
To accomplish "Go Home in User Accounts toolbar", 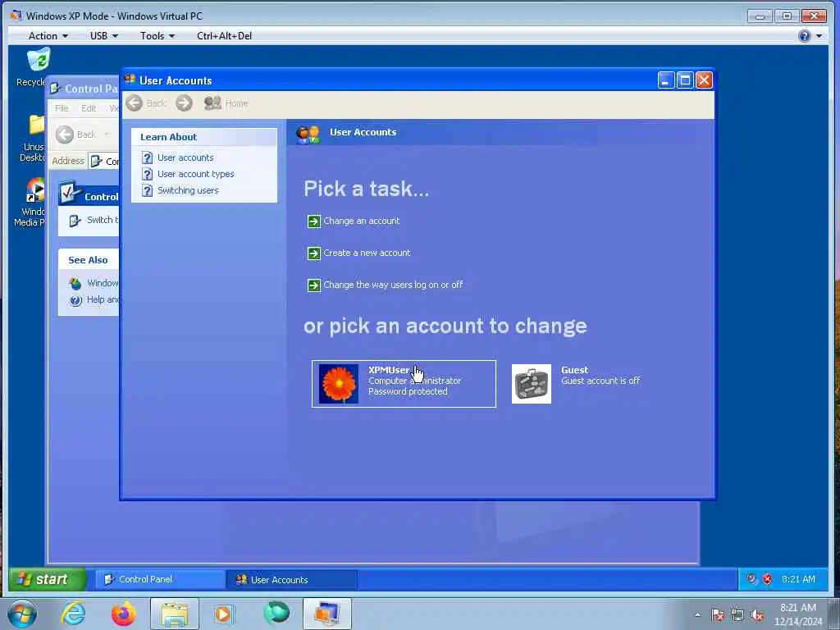I will coord(226,103).
